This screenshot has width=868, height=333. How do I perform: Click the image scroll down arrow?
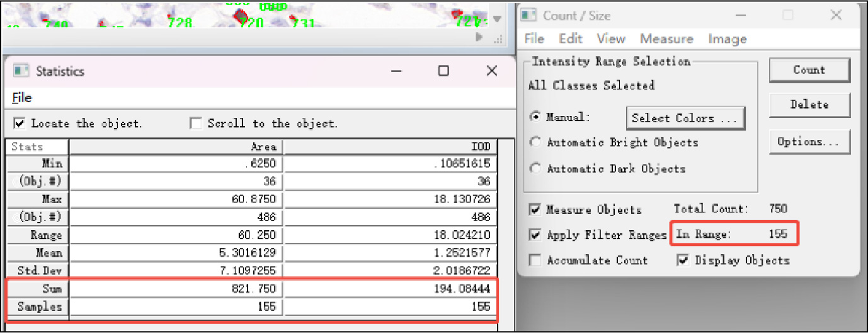coord(496,20)
